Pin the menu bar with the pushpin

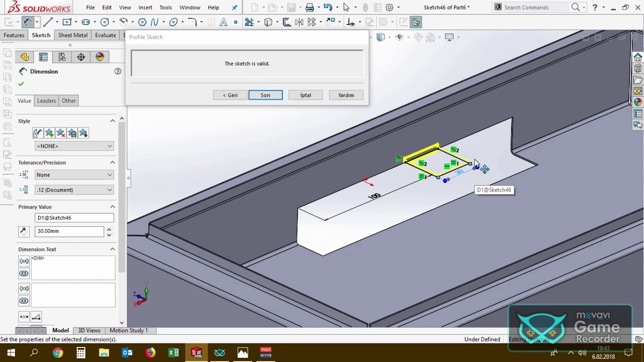[x=234, y=7]
